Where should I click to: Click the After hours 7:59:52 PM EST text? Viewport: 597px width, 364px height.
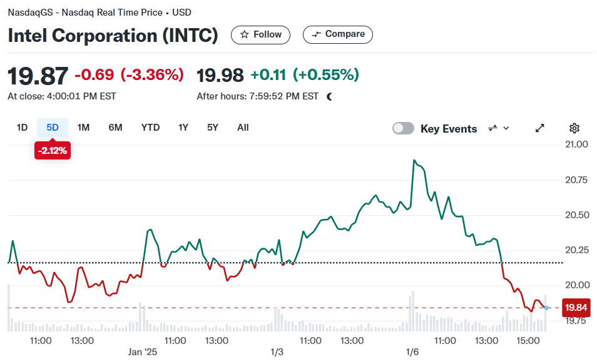(x=257, y=96)
